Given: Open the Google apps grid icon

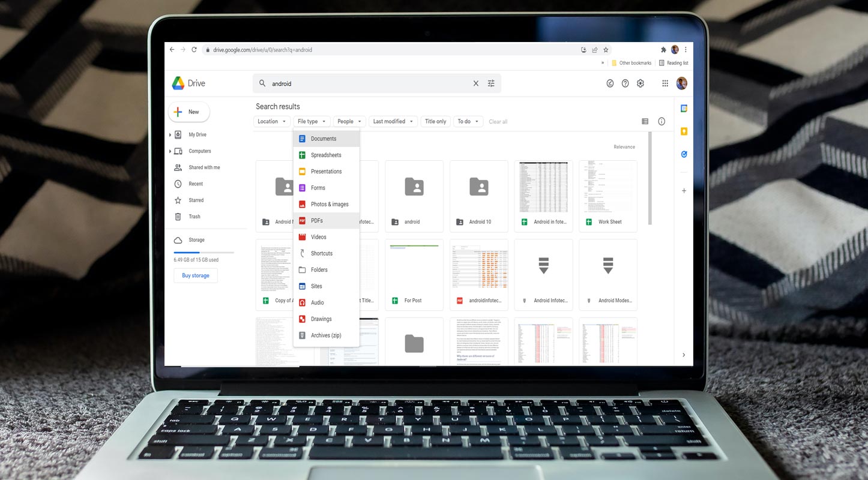Looking at the screenshot, I should (665, 83).
